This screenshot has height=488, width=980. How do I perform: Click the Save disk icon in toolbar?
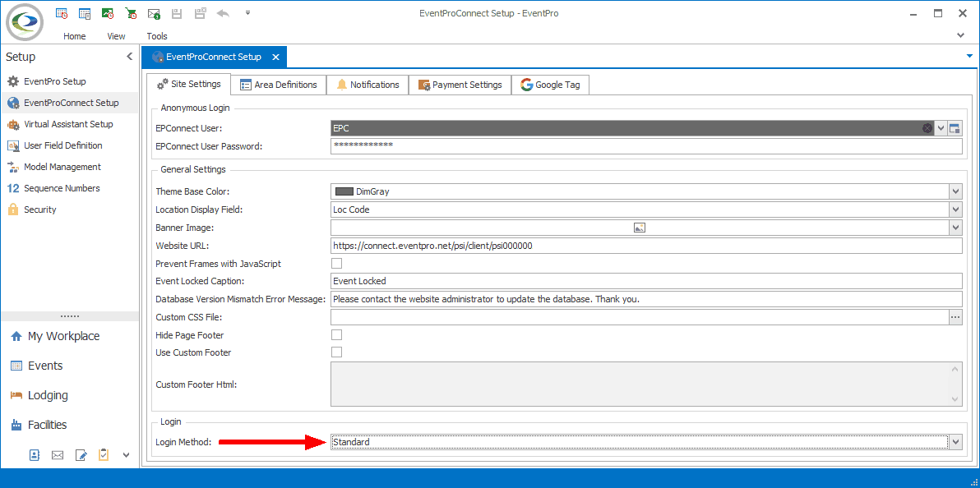click(177, 12)
